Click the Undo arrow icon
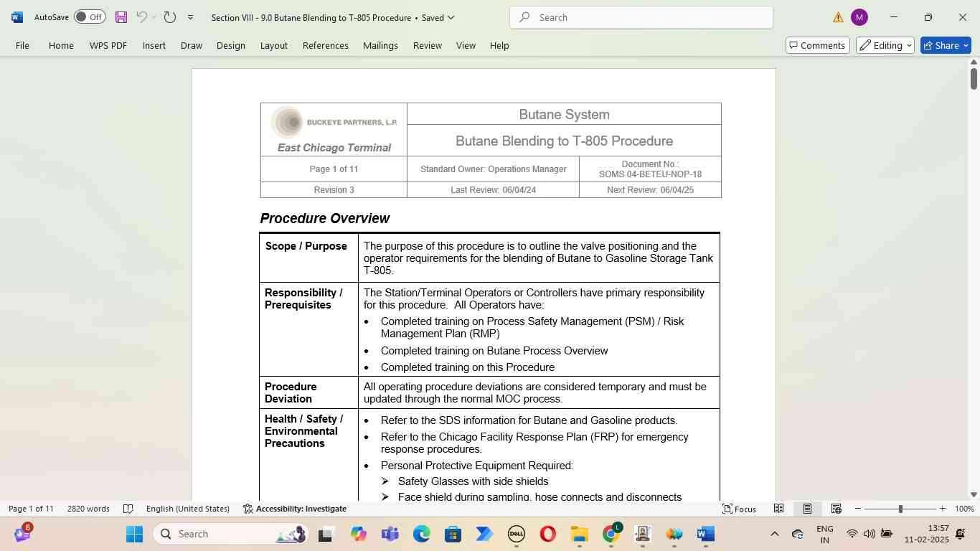 click(141, 17)
